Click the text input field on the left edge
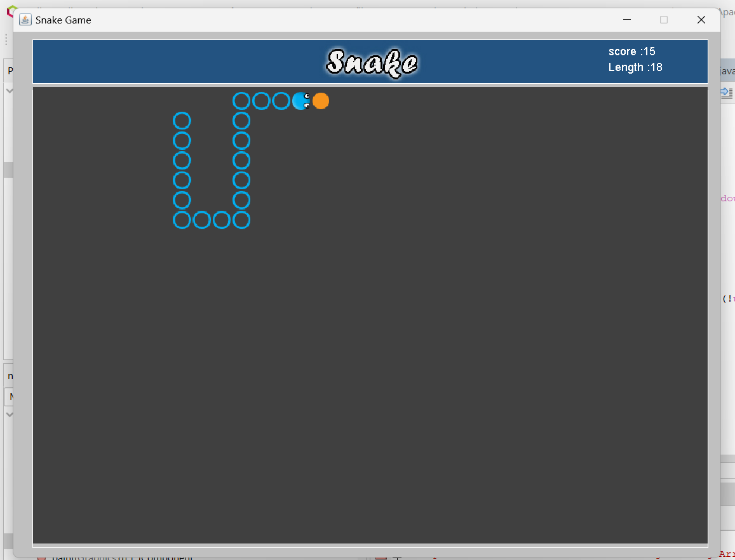This screenshot has width=735, height=560. tap(11, 396)
